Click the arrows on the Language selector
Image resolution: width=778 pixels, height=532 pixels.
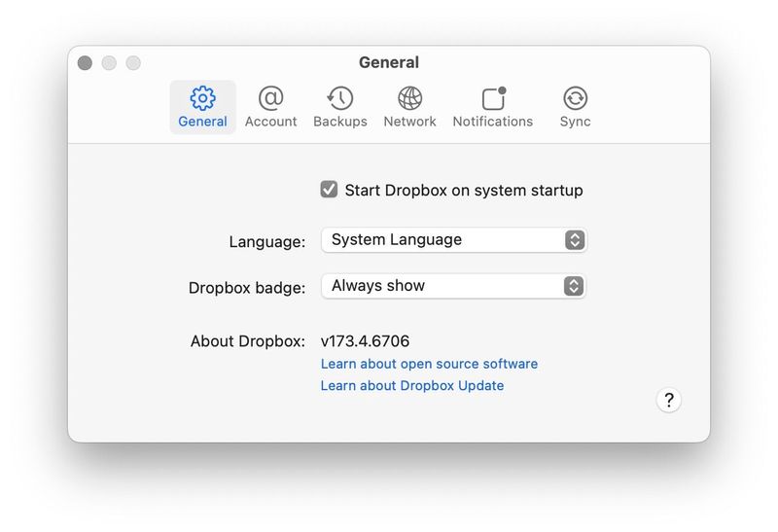coord(575,239)
